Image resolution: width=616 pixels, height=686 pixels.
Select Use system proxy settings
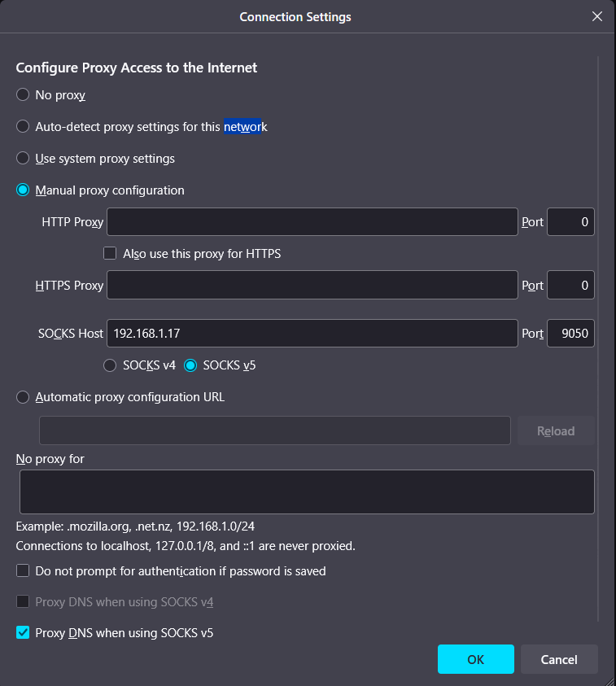23,159
